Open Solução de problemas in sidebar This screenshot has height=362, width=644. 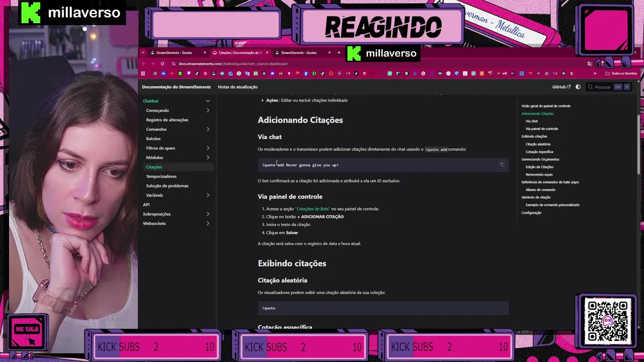pos(167,186)
